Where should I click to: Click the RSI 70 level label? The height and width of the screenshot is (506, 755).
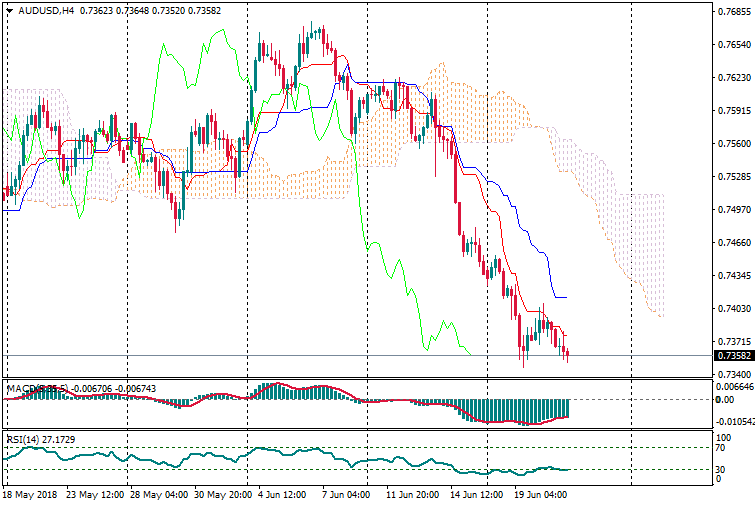pos(720,449)
